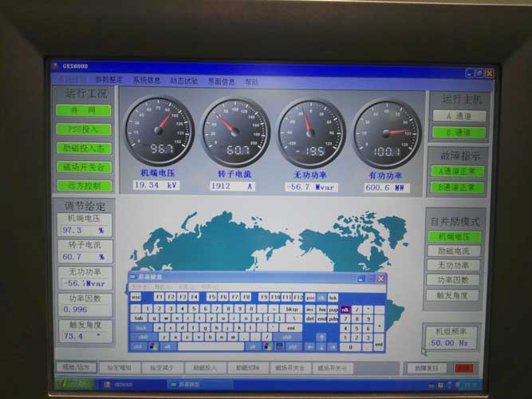Screen dimensions: 532x399
Task: Select 触发角度 regulation mode
Action: click(x=454, y=294)
